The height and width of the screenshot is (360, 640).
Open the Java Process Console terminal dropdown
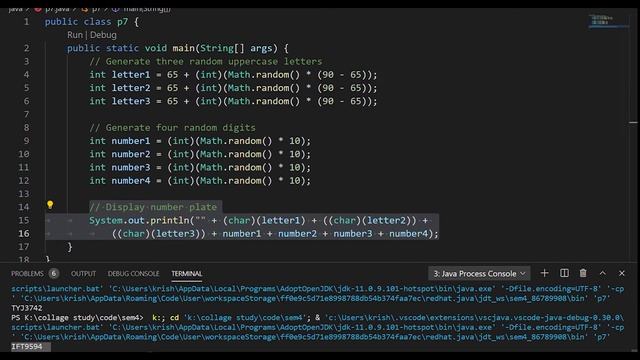[479, 273]
